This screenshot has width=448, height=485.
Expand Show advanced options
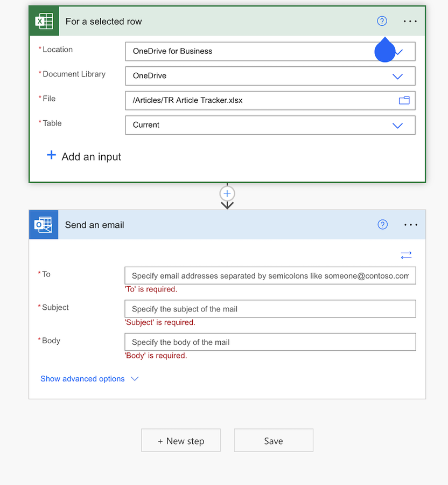click(82, 379)
